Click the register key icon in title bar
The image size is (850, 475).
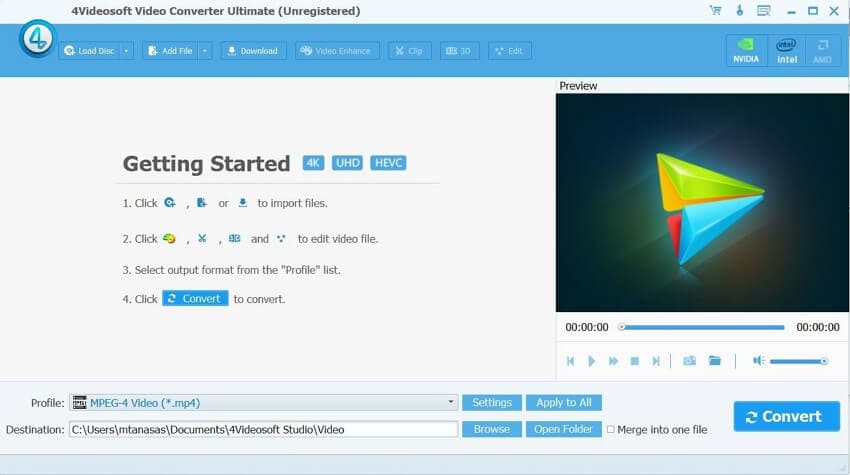point(739,10)
